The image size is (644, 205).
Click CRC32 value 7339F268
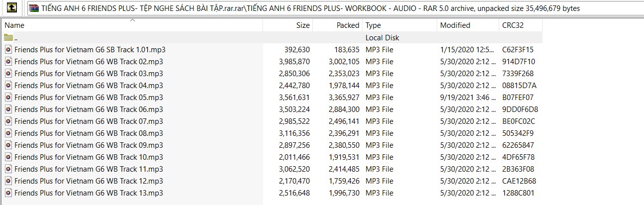pyautogui.click(x=518, y=73)
